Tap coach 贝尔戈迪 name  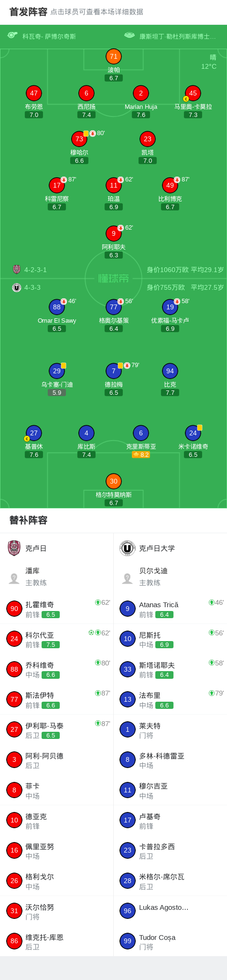click(153, 571)
